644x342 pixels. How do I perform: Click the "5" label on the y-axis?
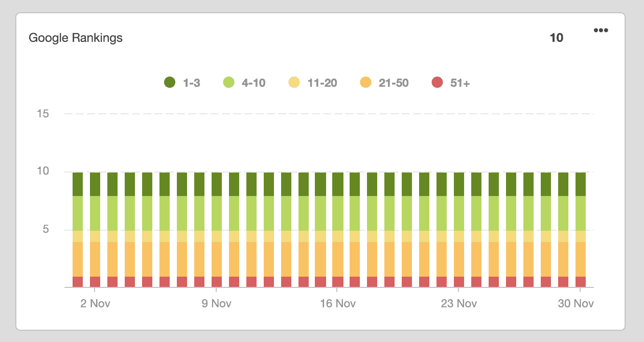point(46,229)
